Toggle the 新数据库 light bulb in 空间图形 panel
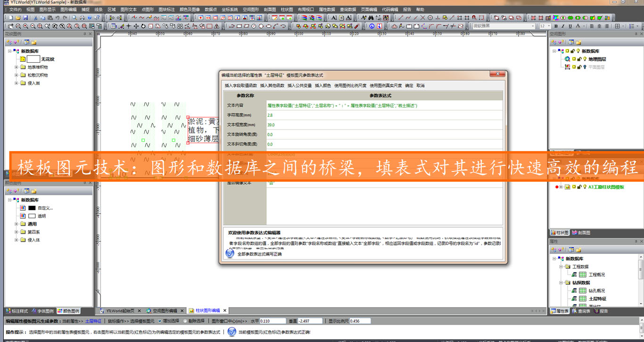Viewport: 644px width, 342px height. coord(578,51)
